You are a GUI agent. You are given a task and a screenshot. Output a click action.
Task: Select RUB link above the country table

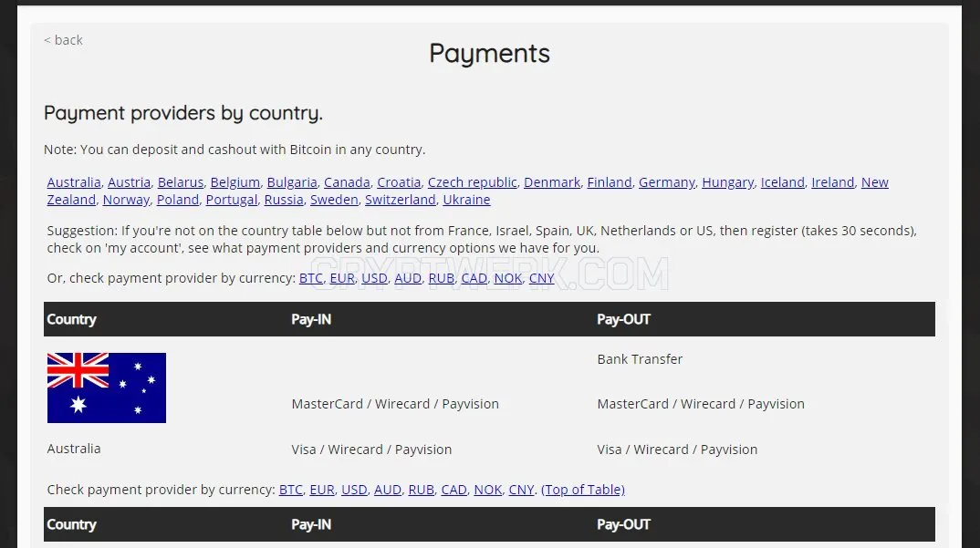(442, 278)
